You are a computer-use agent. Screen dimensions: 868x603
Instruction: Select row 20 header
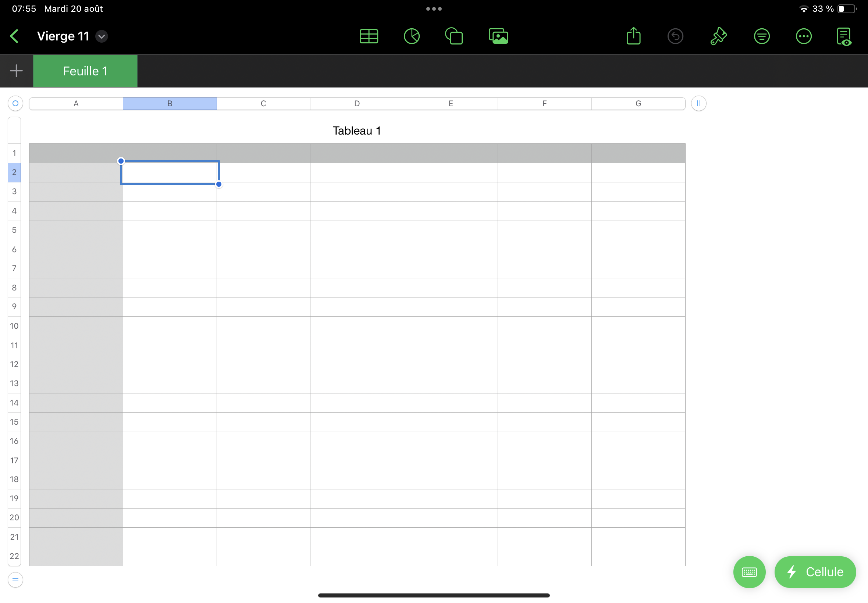coord(14,517)
